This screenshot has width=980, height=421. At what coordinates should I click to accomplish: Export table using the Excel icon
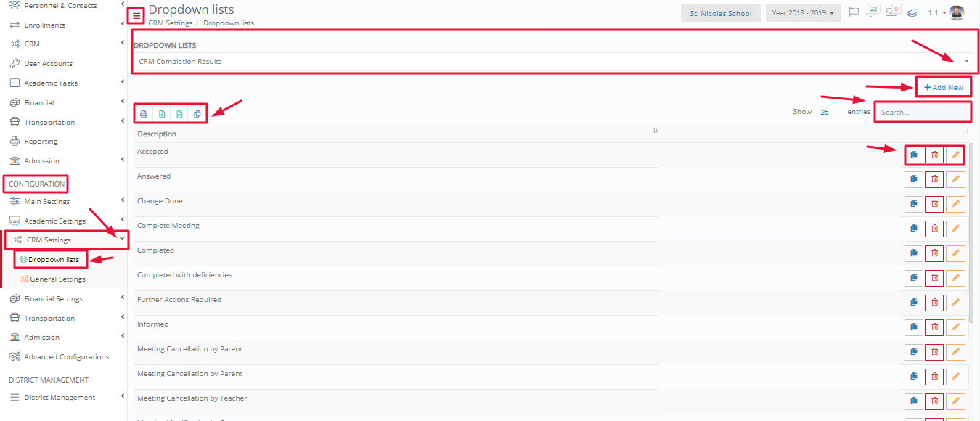click(x=162, y=114)
